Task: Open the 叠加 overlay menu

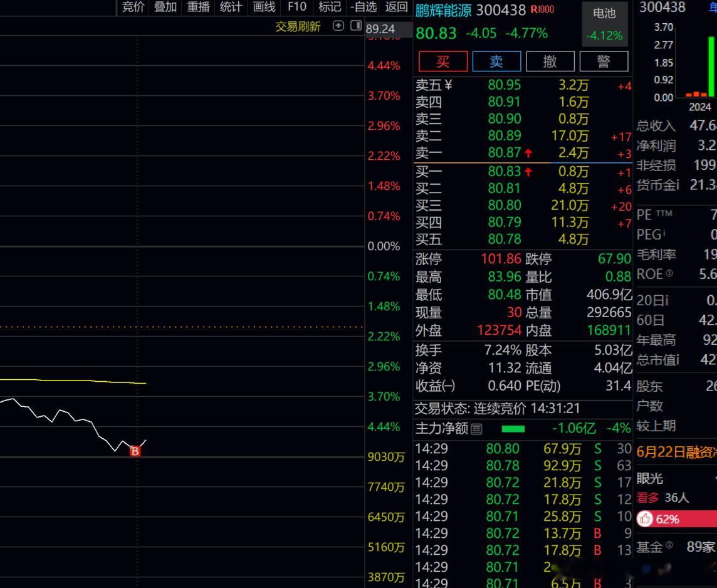Action: pyautogui.click(x=165, y=7)
